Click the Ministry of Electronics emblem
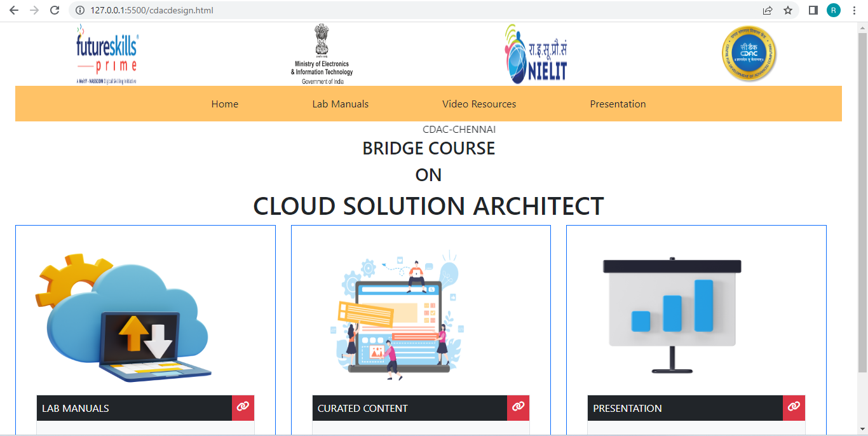The height and width of the screenshot is (436, 868). (322, 51)
